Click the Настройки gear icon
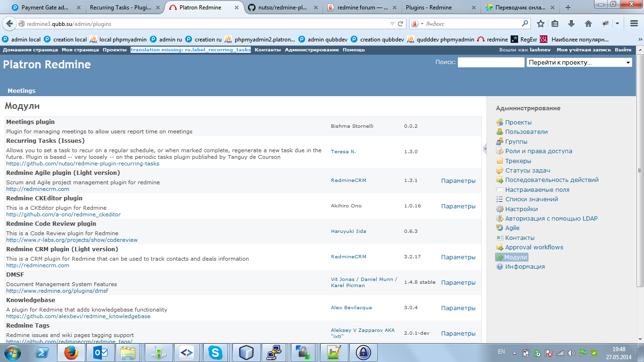This screenshot has width=644, height=362. coord(500,209)
